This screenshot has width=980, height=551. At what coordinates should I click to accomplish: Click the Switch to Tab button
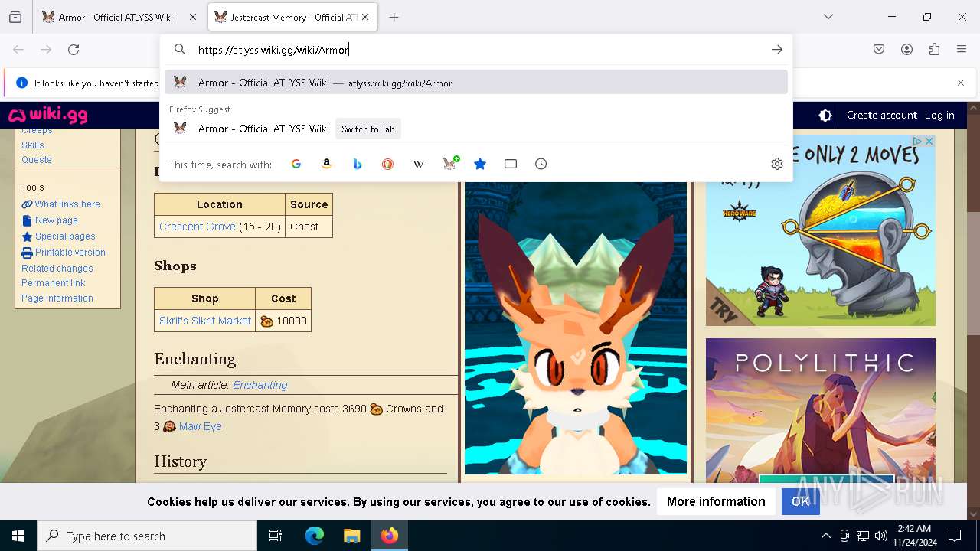point(368,129)
